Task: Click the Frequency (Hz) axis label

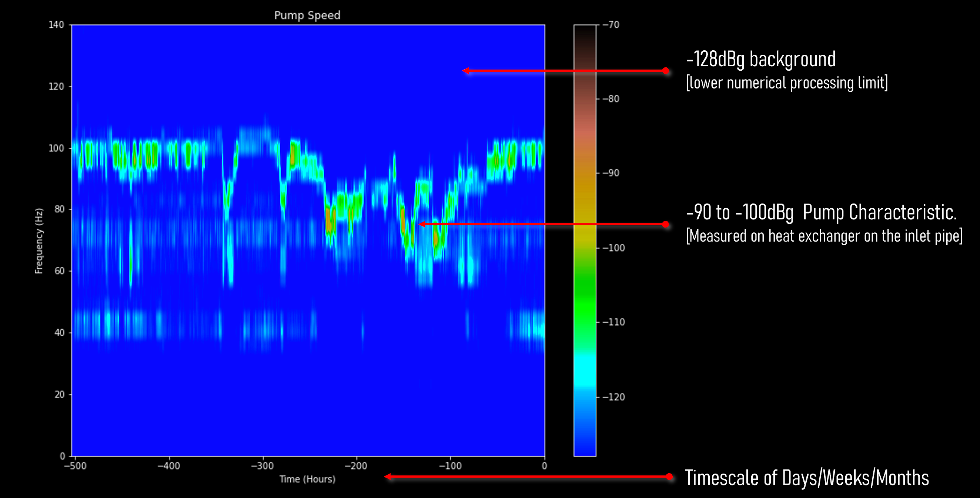Action: (39, 240)
